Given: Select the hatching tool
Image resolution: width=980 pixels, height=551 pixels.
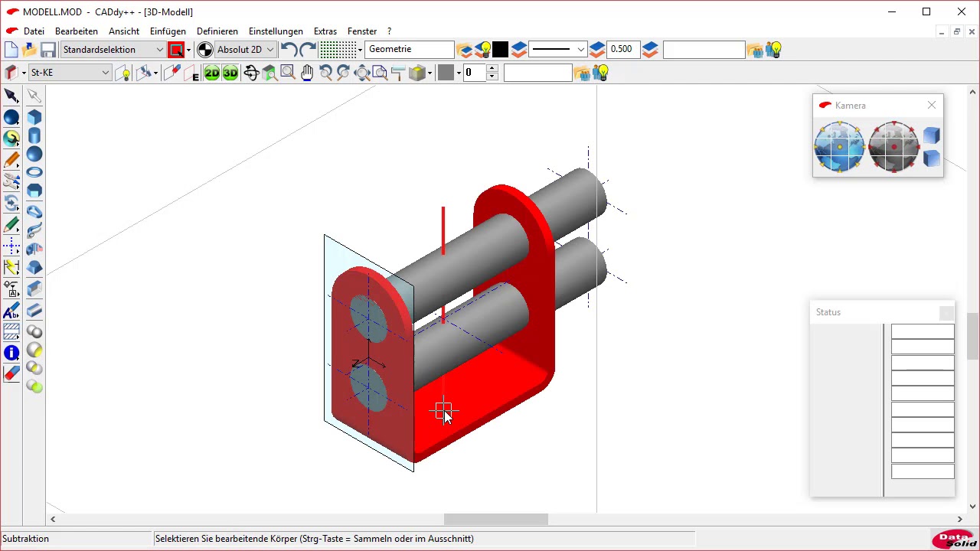Looking at the screenshot, I should click(x=11, y=332).
